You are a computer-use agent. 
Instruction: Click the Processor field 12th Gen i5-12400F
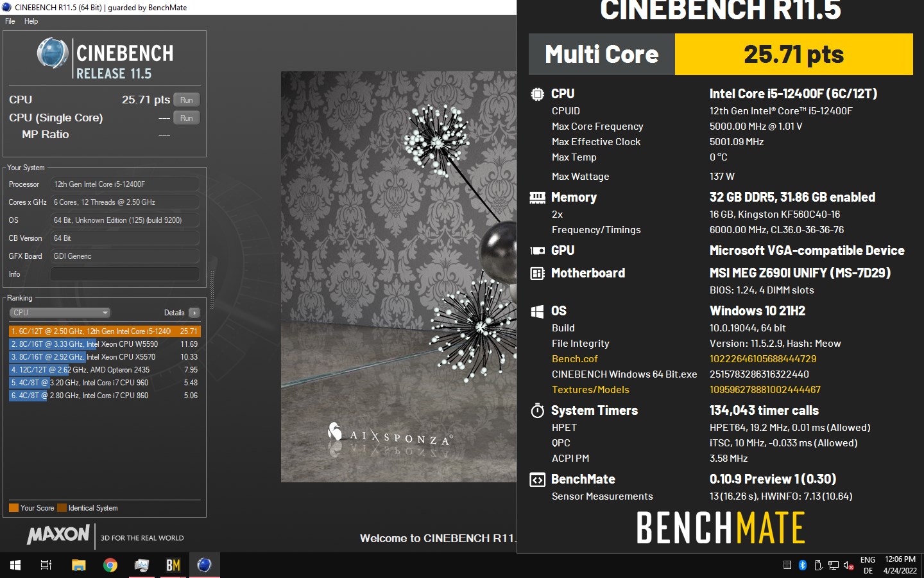[x=124, y=184]
